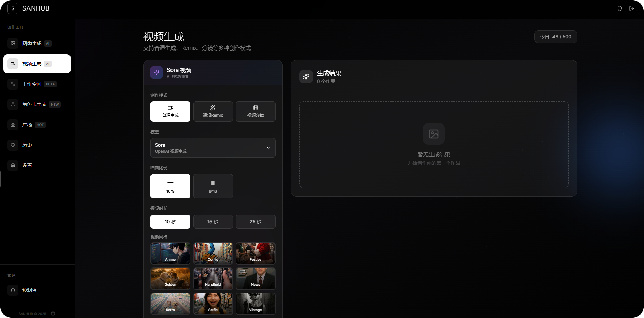This screenshot has width=644, height=318.
Task: Pick the Selfie video style
Action: 213,304
